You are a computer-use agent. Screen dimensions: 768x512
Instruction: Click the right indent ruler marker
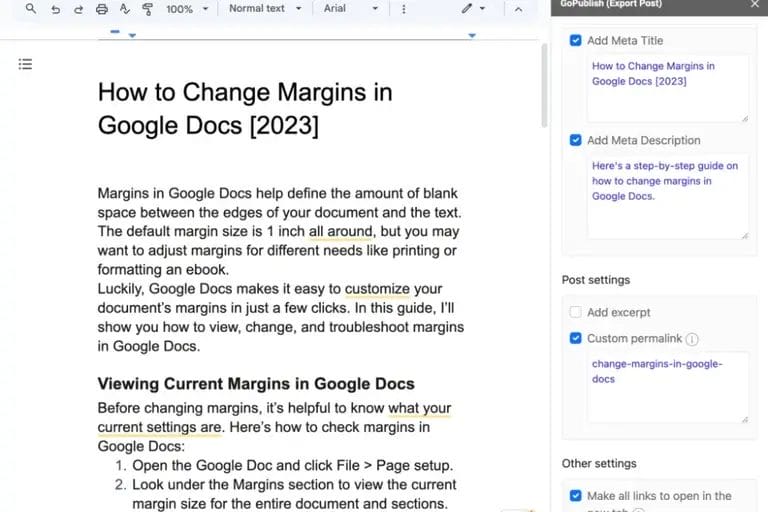(x=472, y=36)
